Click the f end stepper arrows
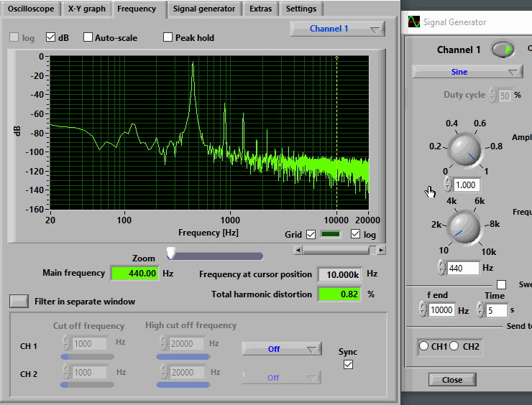The image size is (532, 405). [x=423, y=309]
